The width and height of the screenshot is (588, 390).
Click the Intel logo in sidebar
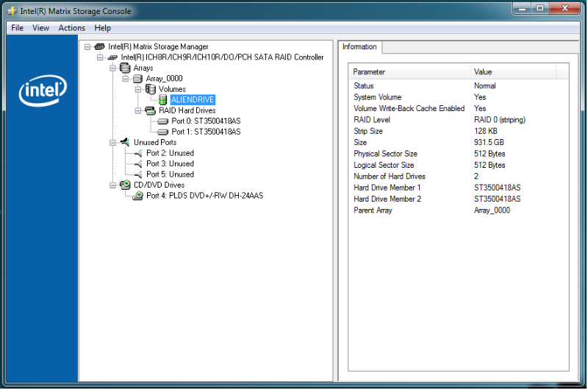[x=43, y=91]
